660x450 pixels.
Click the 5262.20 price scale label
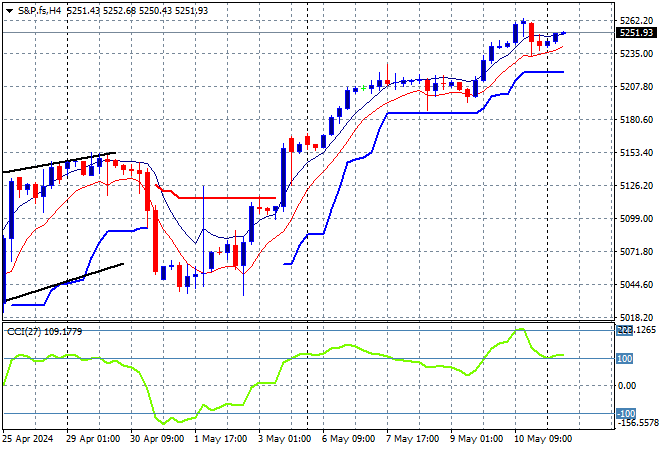636,20
